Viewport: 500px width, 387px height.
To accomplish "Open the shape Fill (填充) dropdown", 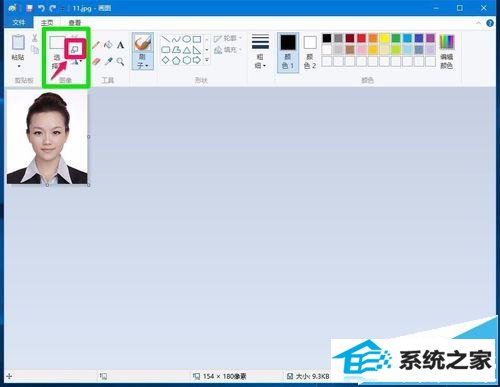I will [x=227, y=50].
